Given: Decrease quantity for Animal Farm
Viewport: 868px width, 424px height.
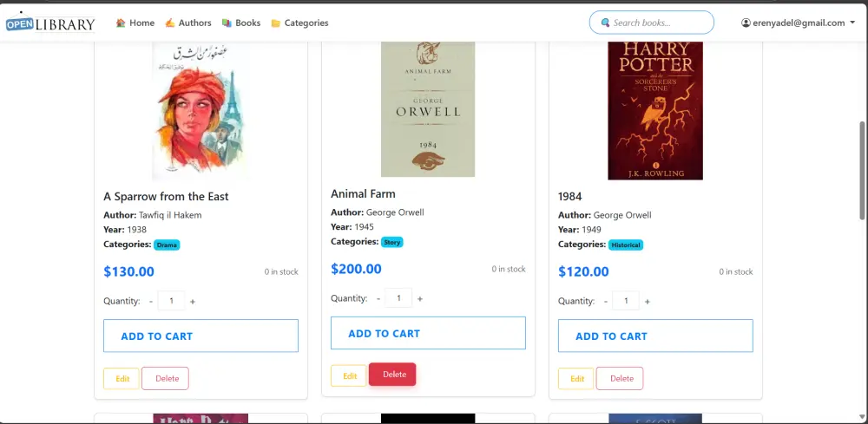Looking at the screenshot, I should 378,299.
